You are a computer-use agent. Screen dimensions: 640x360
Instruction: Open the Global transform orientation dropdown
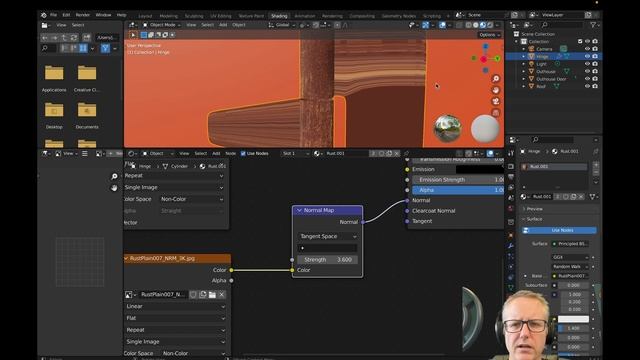282,25
